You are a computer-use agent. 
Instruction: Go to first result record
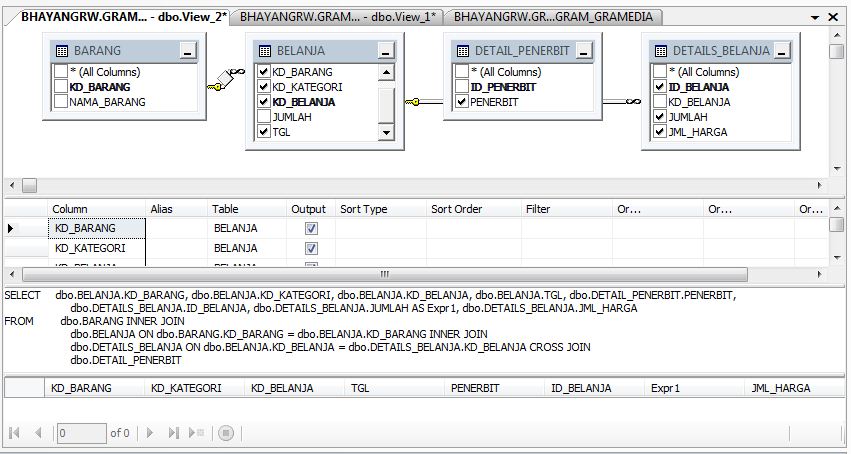(x=15, y=433)
